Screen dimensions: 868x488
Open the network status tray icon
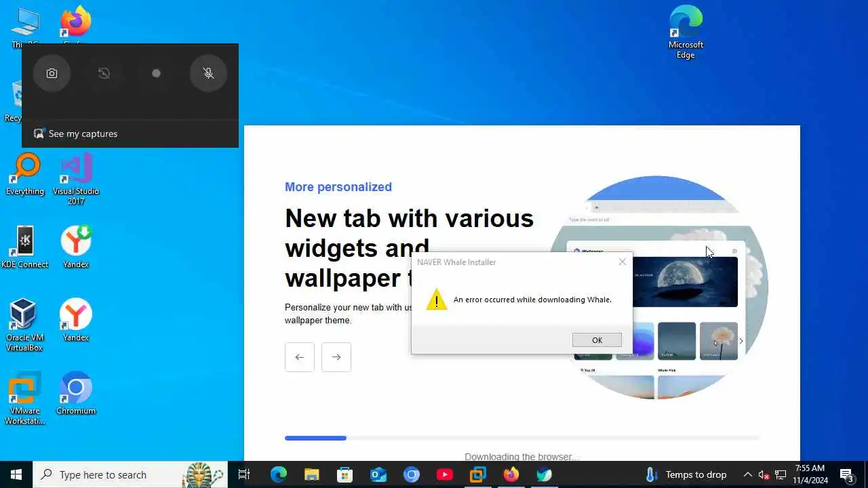click(x=781, y=474)
